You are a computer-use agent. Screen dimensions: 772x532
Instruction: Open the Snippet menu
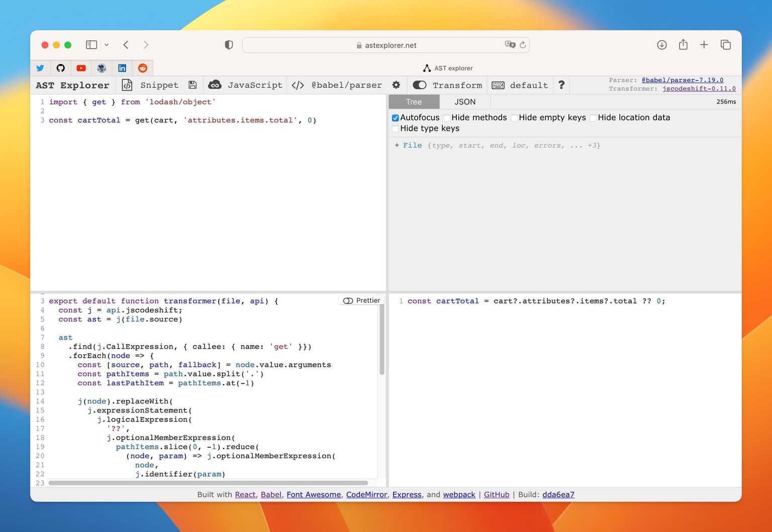[150, 85]
